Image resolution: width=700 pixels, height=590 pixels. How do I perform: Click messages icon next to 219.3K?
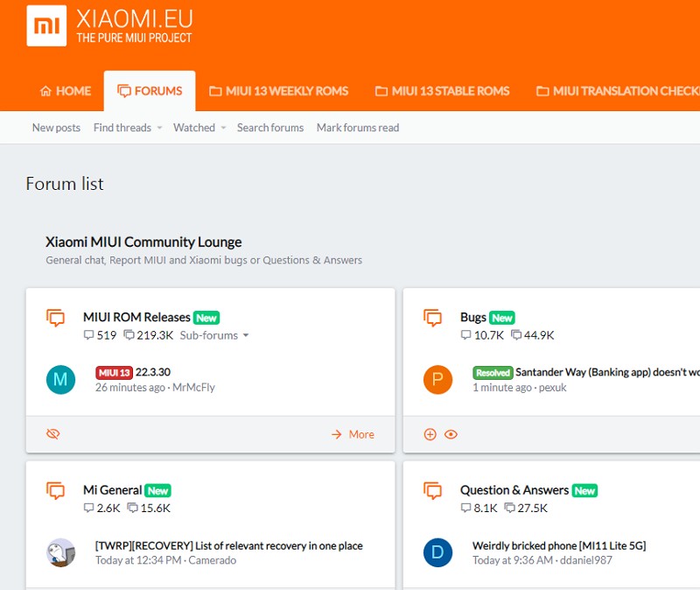tap(129, 335)
